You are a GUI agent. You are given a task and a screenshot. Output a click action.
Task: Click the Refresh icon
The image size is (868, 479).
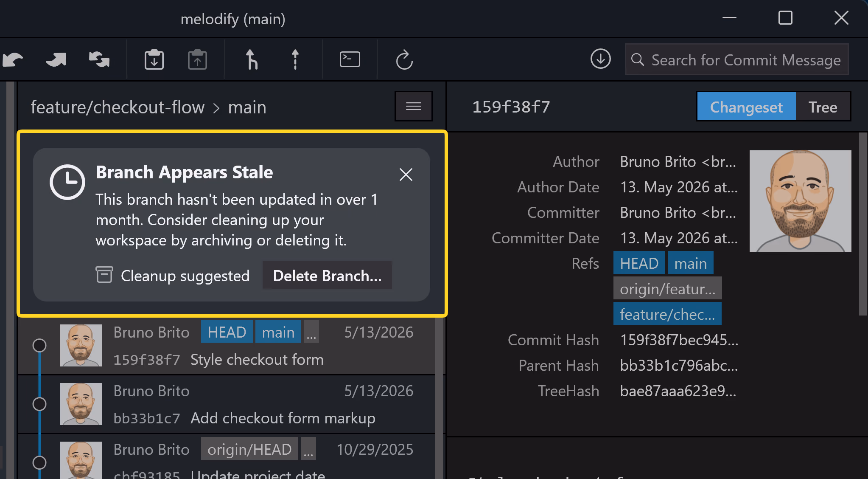point(404,59)
